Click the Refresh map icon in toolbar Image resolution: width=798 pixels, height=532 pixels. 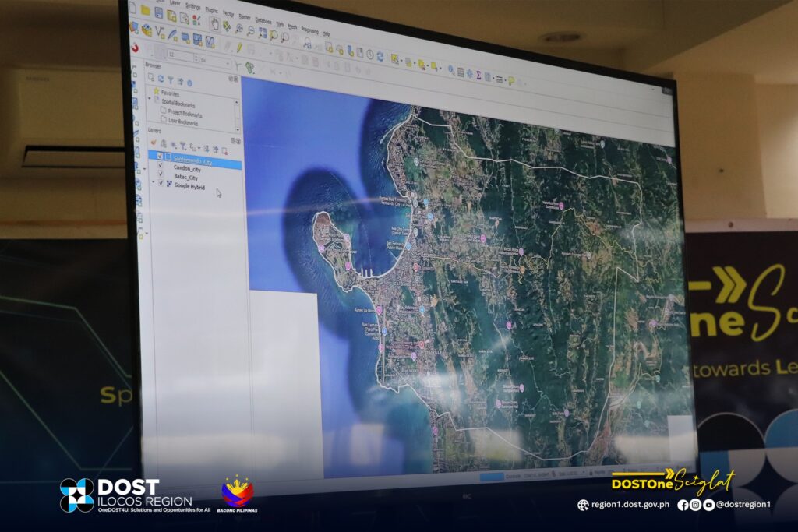[380, 56]
